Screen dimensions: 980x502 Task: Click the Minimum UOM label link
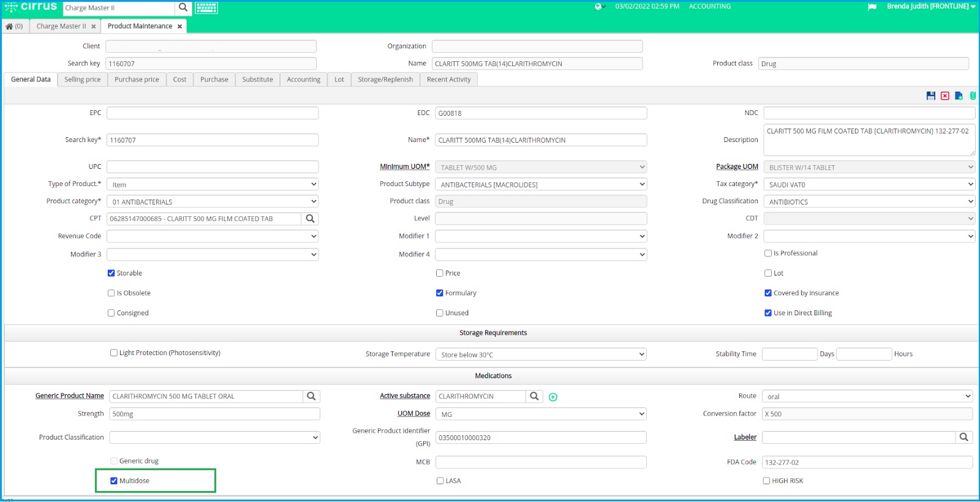(x=404, y=167)
